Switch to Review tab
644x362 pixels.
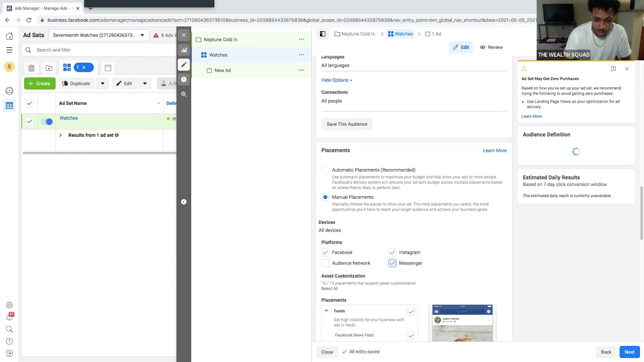pos(491,47)
